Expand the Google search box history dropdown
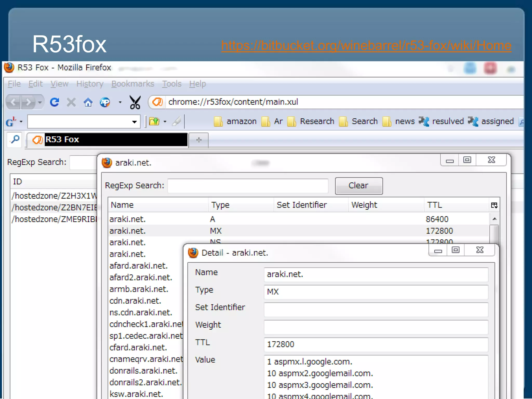Image resolution: width=532 pixels, height=399 pixels. coord(134,122)
